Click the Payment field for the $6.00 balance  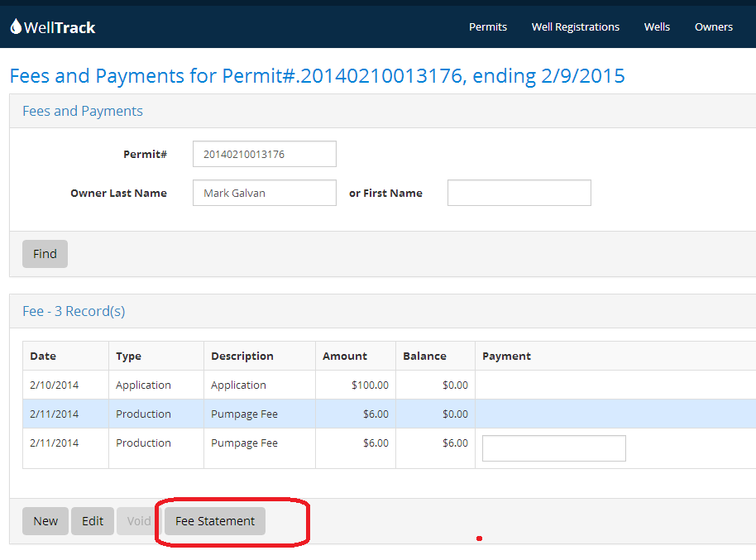[x=554, y=448]
